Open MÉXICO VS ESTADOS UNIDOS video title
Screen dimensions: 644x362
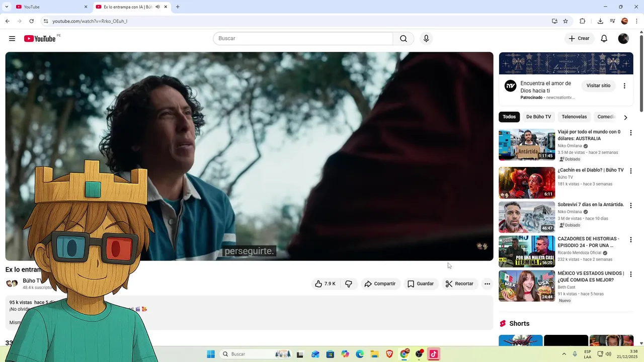pos(591,277)
